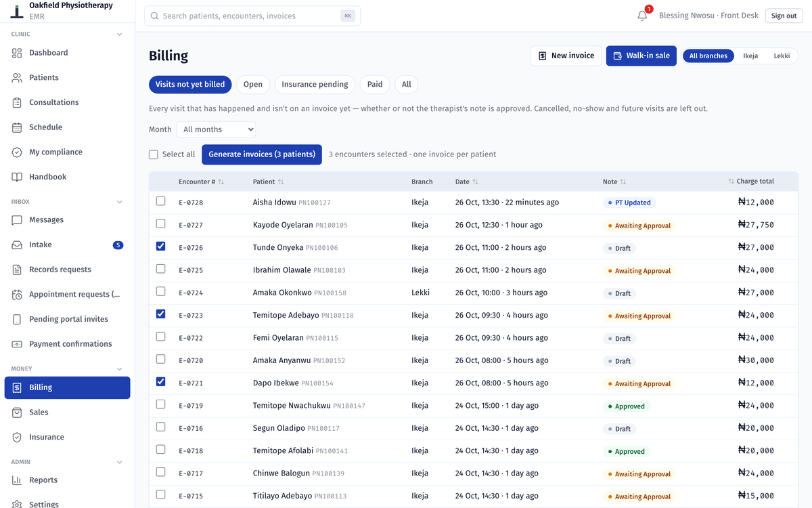
Task: Sort by Encounter # column arrows
Action: point(221,182)
